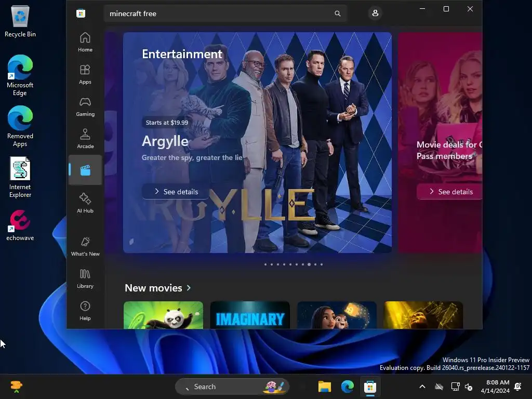Open the widgets icon at taskbar left
The image size is (532, 399).
point(16,387)
